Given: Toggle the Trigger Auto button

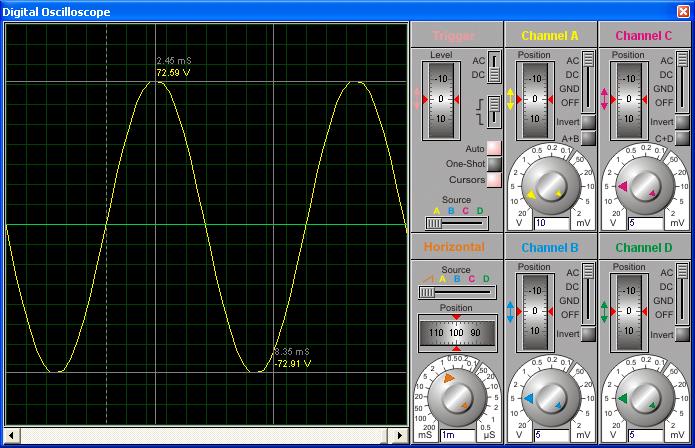Looking at the screenshot, I should [x=494, y=149].
